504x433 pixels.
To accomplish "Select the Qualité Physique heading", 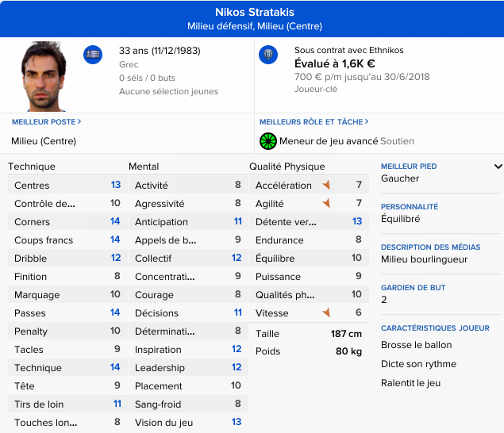I will pyautogui.click(x=287, y=167).
